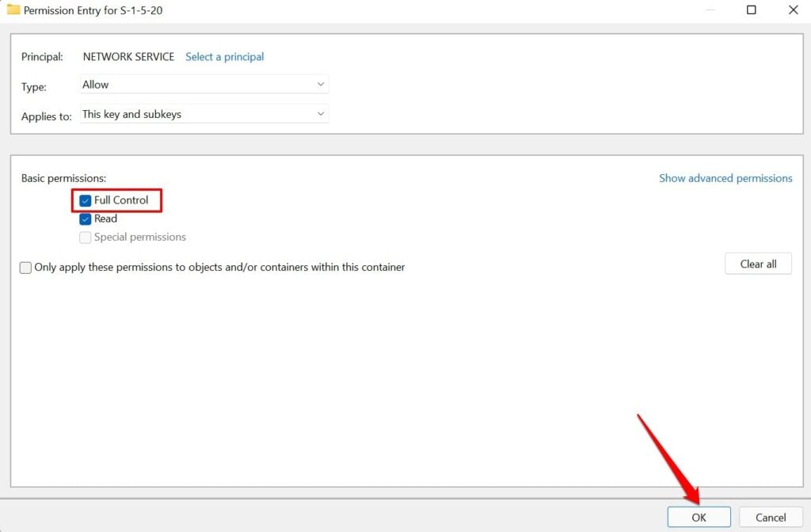Click the Basic permissions heading label
The height and width of the screenshot is (532, 811).
pyautogui.click(x=63, y=178)
